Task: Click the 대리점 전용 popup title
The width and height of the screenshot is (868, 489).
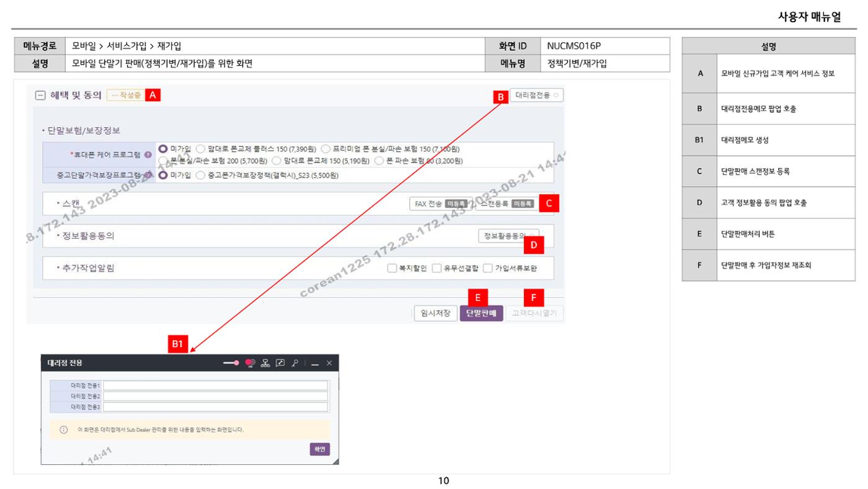Action: pos(64,363)
